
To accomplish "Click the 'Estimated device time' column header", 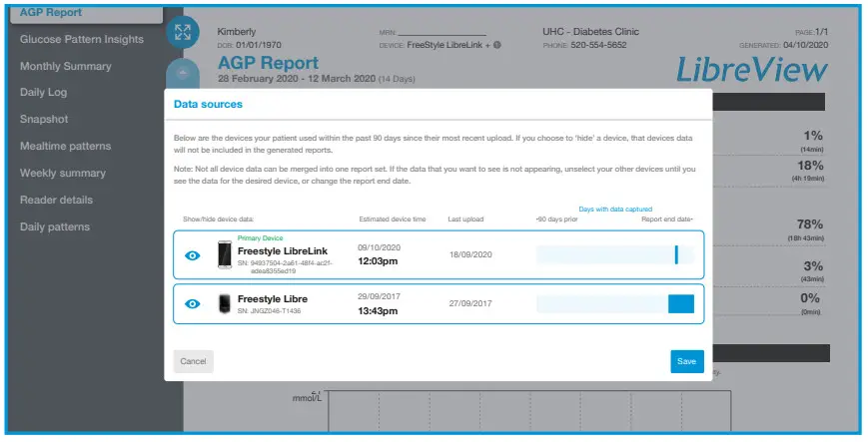I will point(393,220).
